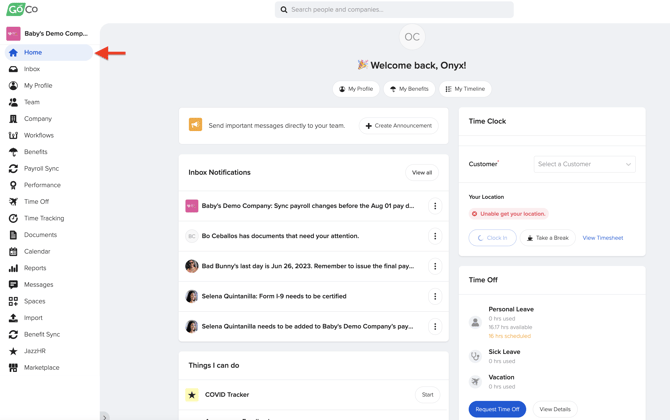Image resolution: width=670 pixels, height=420 pixels.
Task: Switch to My Benefits tab
Action: click(409, 89)
